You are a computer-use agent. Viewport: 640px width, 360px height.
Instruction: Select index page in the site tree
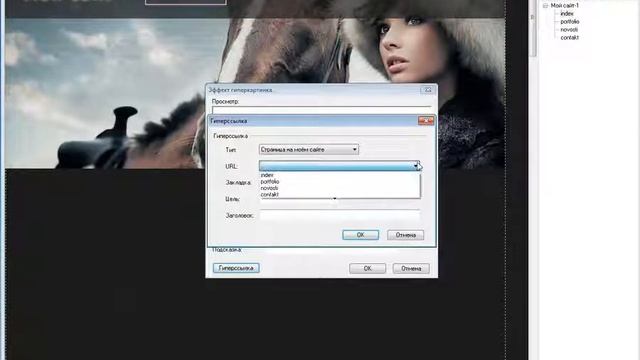point(567,13)
